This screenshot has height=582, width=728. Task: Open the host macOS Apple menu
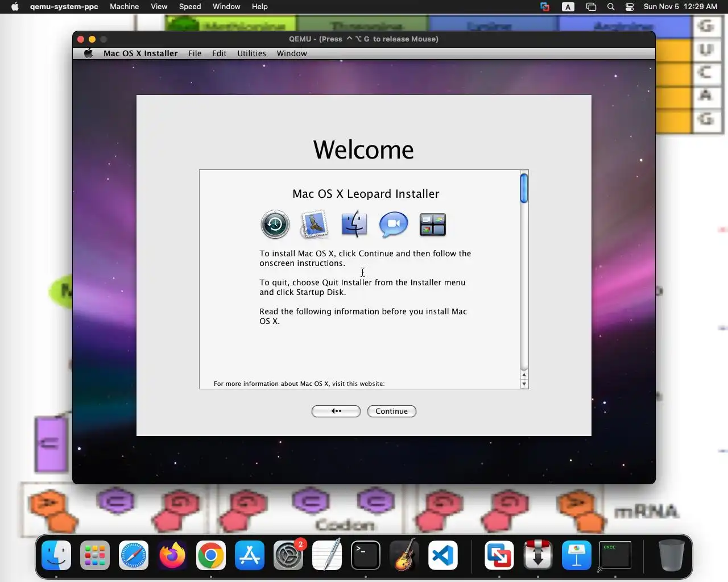coord(15,7)
